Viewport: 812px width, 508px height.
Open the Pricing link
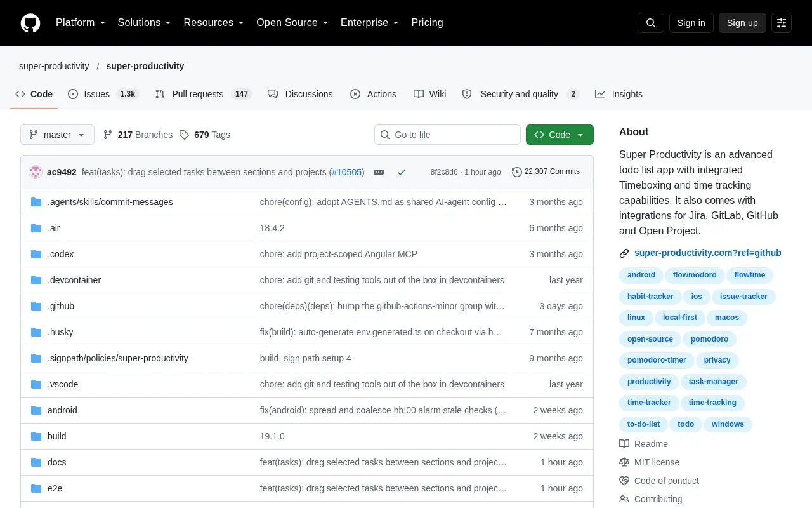pos(427,23)
